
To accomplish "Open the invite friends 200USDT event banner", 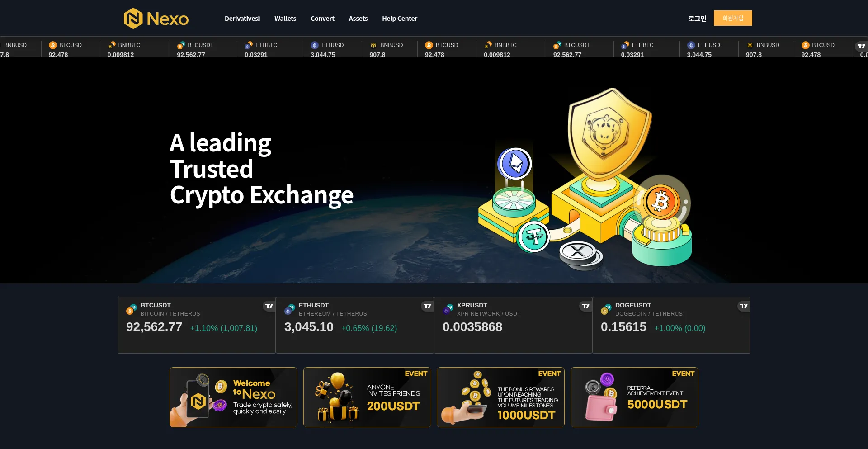I will pyautogui.click(x=367, y=397).
